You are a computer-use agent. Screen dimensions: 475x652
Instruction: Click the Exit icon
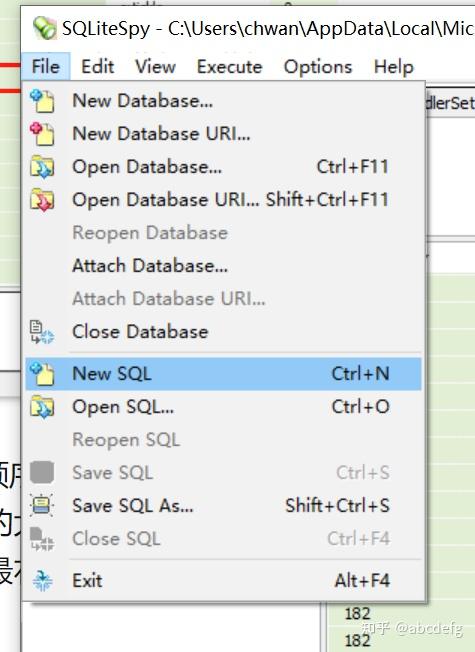[42, 580]
